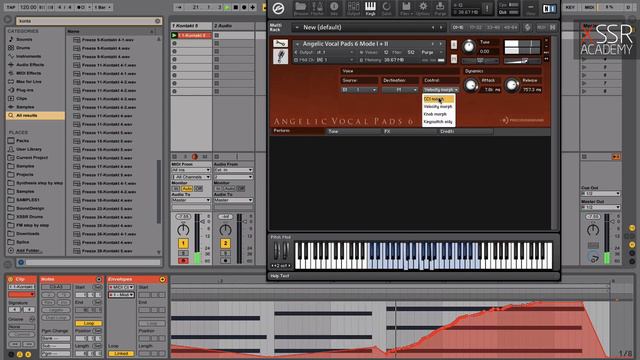Toggle the Notes box show button
Screen dimensions: 640x360
click(99, 279)
